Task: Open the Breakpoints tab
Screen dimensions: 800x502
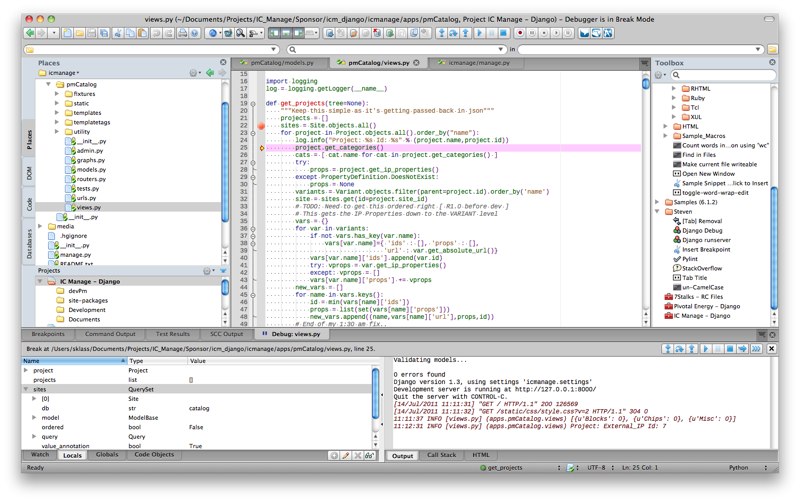Action: (48, 333)
